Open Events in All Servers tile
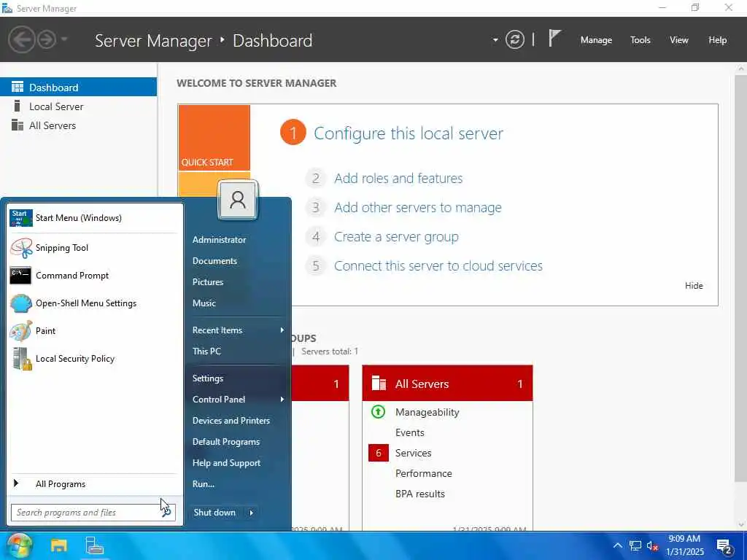This screenshot has width=747, height=560. tap(410, 432)
